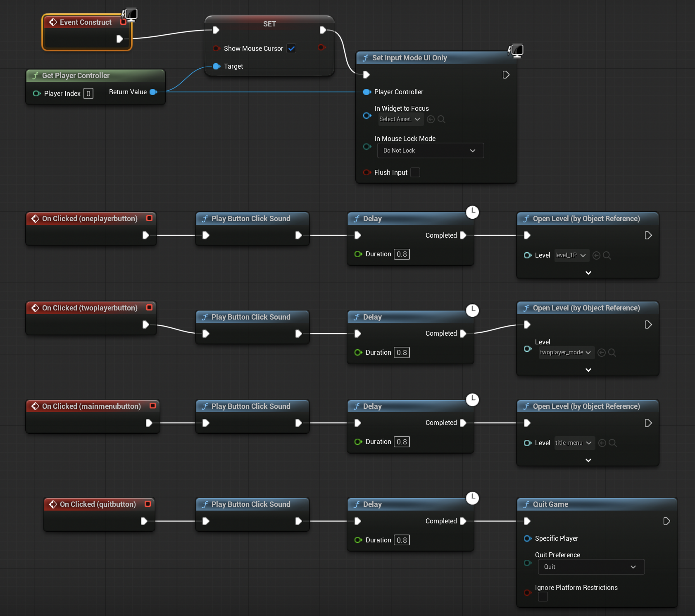Use selected asset arrow next to level_1P
The image size is (695, 616).
[596, 255]
